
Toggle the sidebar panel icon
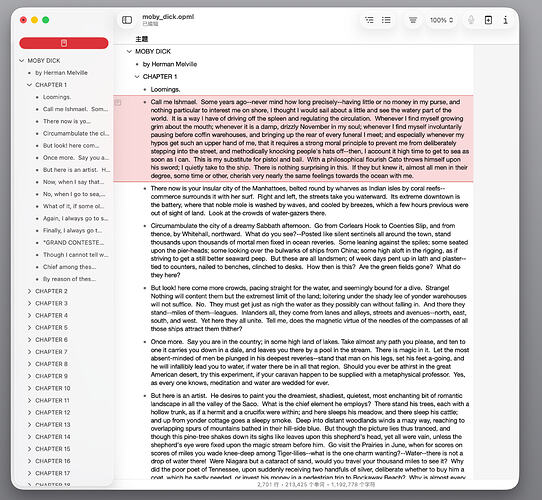coord(127,20)
